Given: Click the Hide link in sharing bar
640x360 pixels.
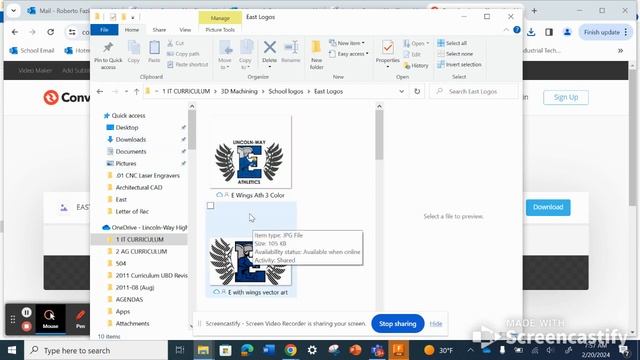Looking at the screenshot, I should pos(436,324).
